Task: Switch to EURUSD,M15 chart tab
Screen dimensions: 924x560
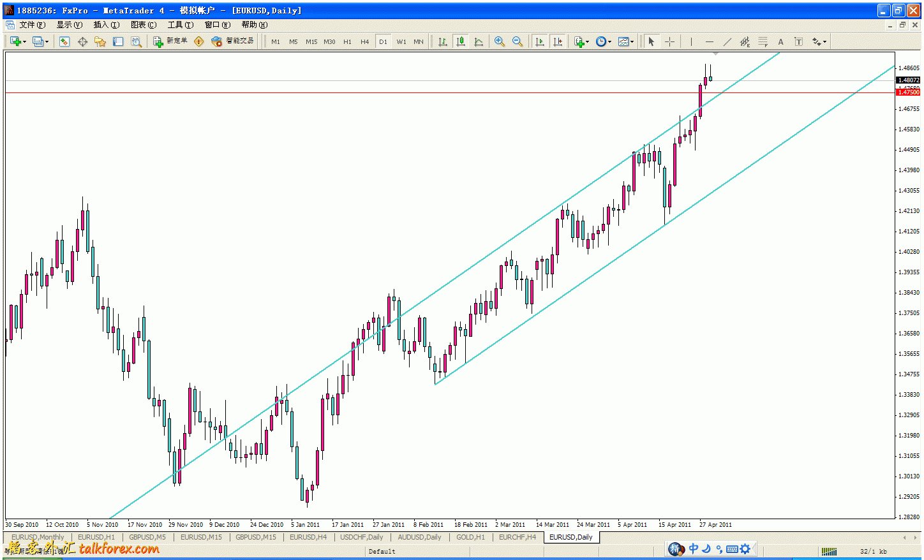Action: (201, 537)
